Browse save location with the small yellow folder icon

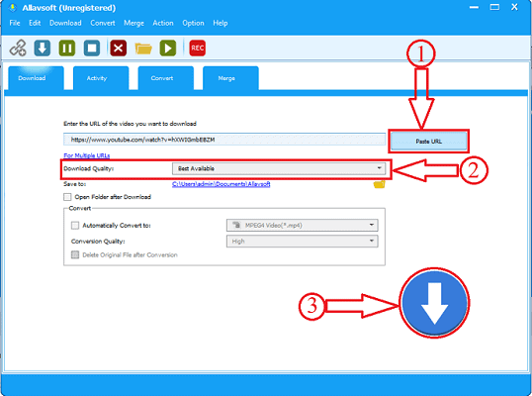point(379,184)
